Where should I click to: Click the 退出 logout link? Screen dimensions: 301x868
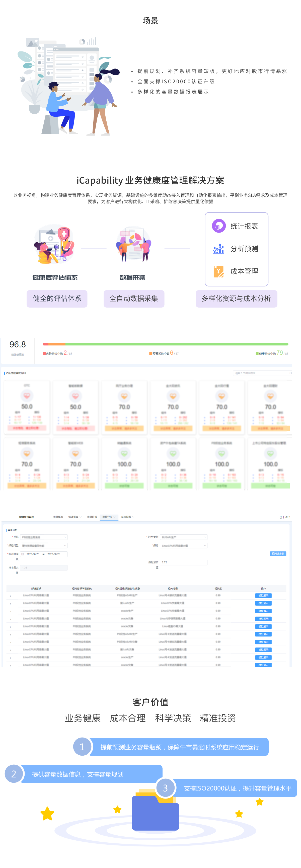tap(287, 517)
